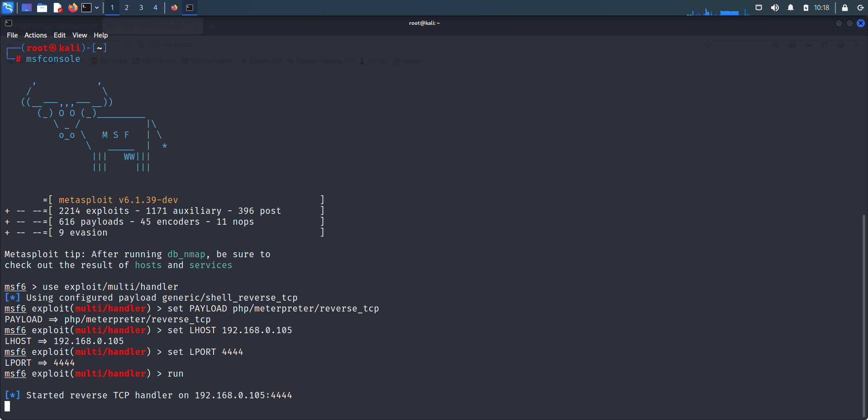Image resolution: width=868 pixels, height=420 pixels.
Task: Show notifications via the bell icon
Action: click(791, 8)
